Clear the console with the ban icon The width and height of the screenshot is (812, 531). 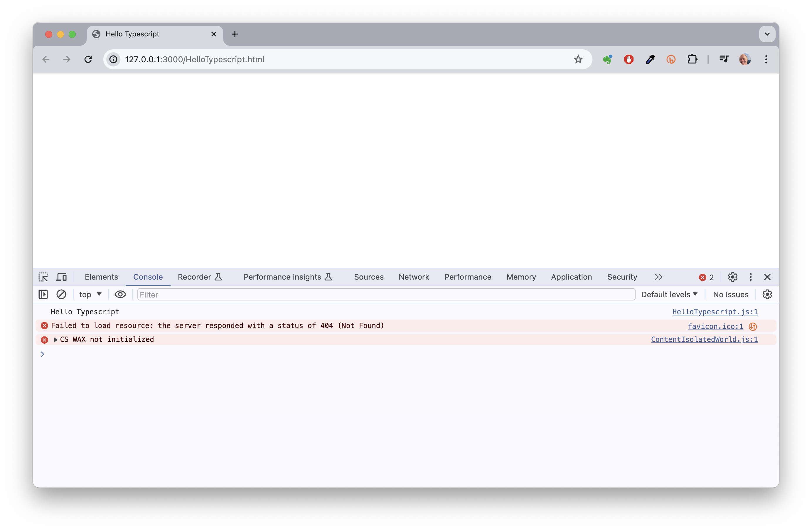[61, 294]
